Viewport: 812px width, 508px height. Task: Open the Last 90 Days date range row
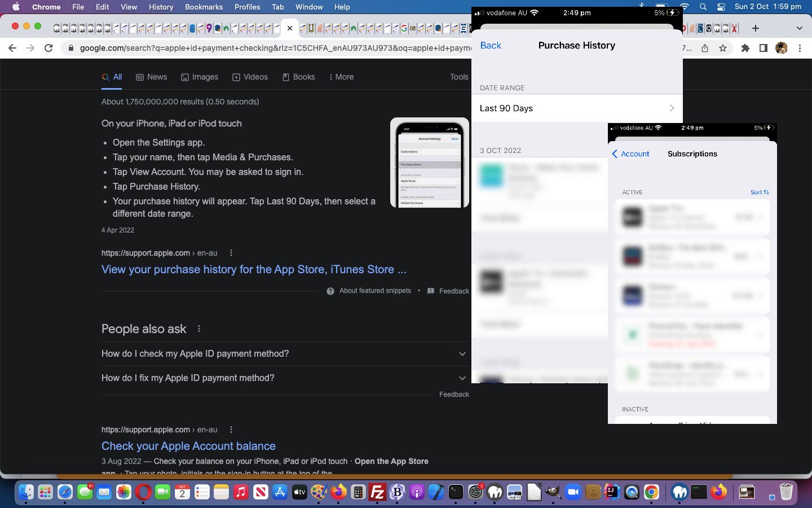[577, 108]
